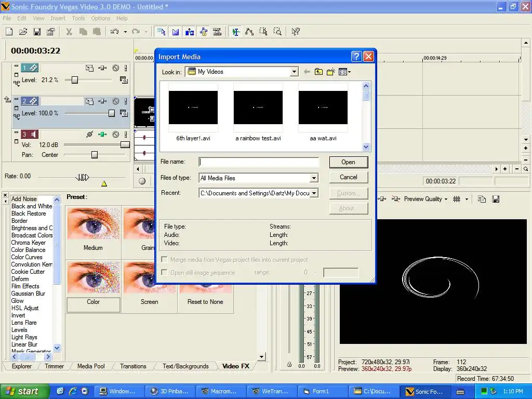Click the playback Rate slider handle

[x=82, y=177]
